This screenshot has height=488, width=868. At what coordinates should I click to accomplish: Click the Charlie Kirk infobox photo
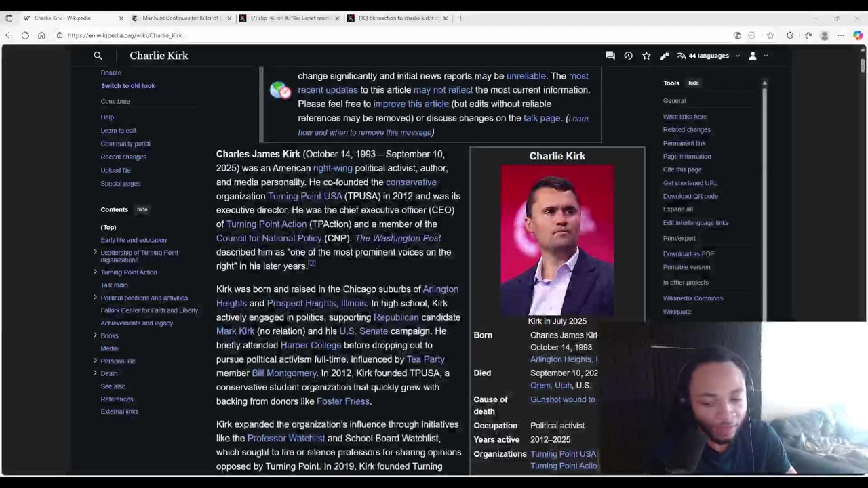(x=557, y=240)
